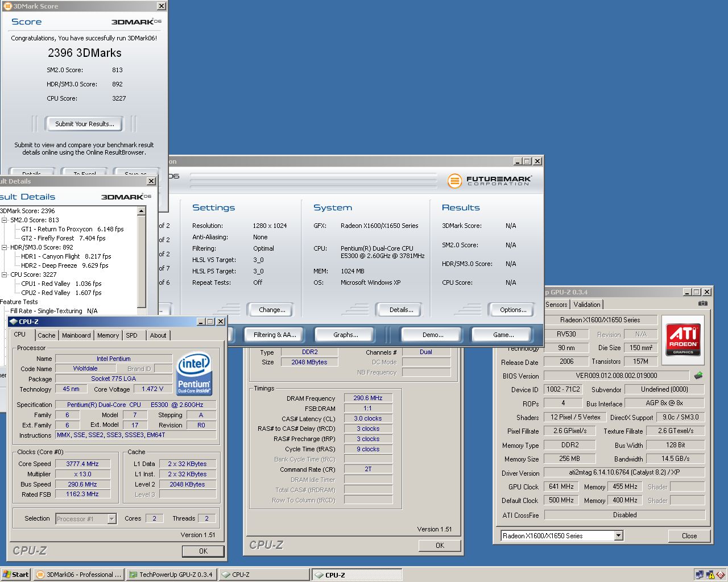The height and width of the screenshot is (582, 728).
Task: Click the Demo... button
Action: coord(433,335)
